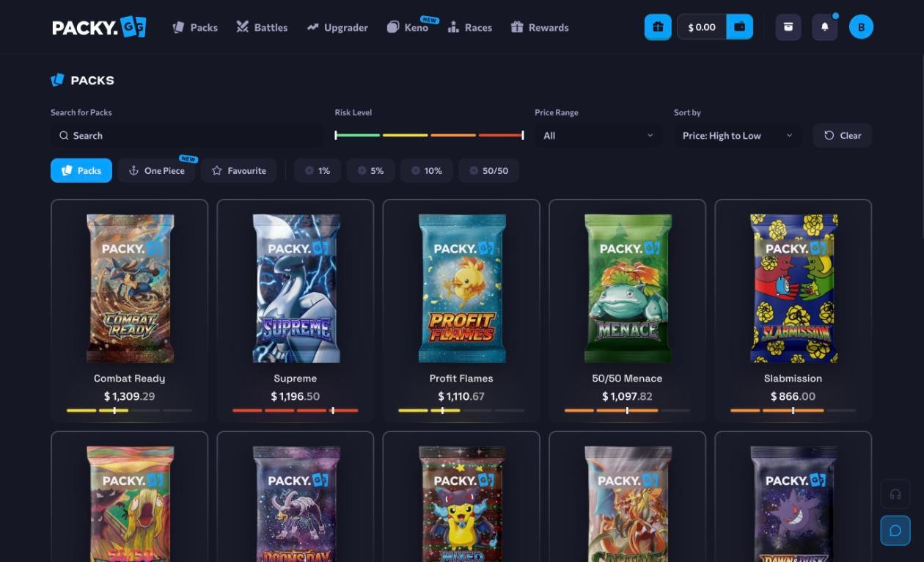Open the Slabmission pack image
924x562 pixels.
tap(793, 288)
